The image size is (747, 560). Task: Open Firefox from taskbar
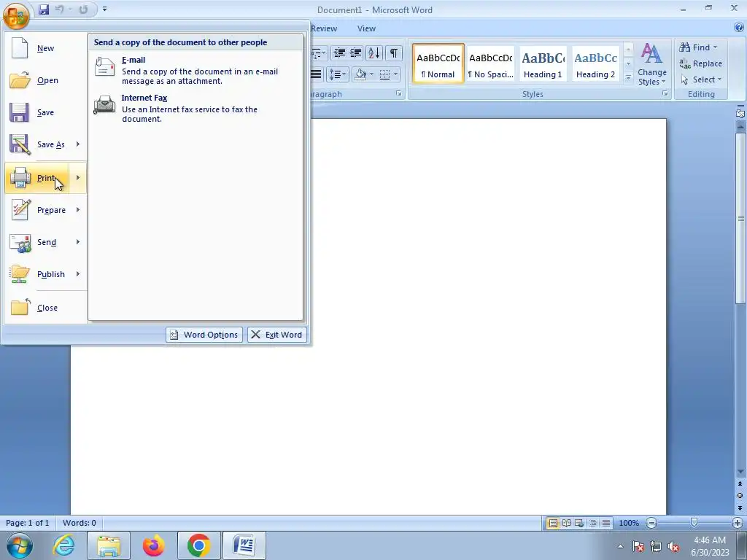click(154, 545)
